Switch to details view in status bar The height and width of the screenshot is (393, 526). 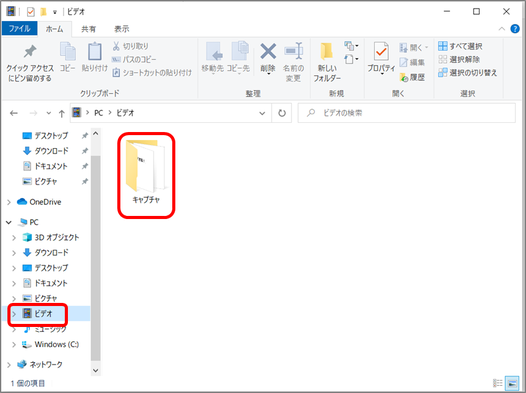[497, 383]
